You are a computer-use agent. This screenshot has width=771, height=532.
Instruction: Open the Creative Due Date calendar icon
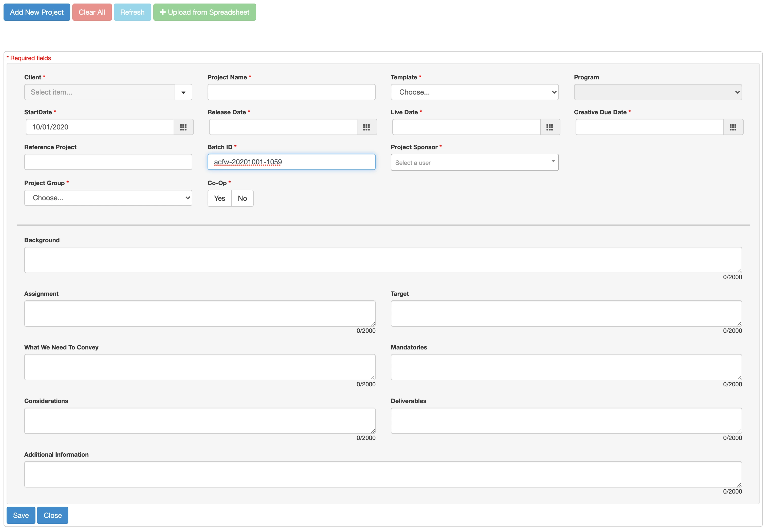click(733, 127)
